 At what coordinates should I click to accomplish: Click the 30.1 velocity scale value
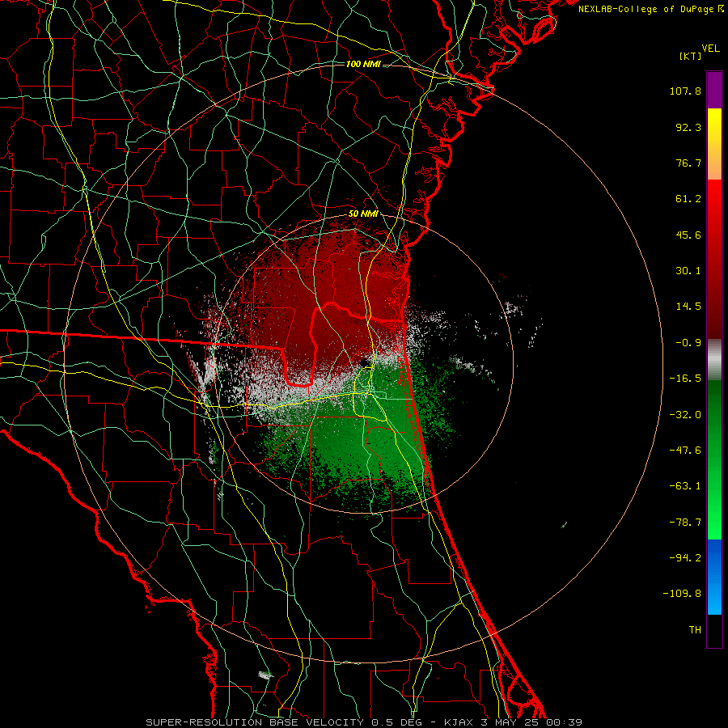[688, 271]
